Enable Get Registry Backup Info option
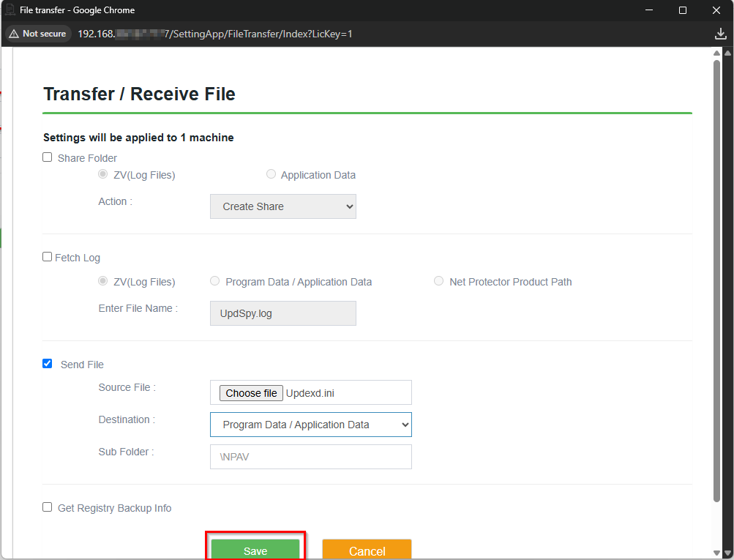 click(x=48, y=507)
